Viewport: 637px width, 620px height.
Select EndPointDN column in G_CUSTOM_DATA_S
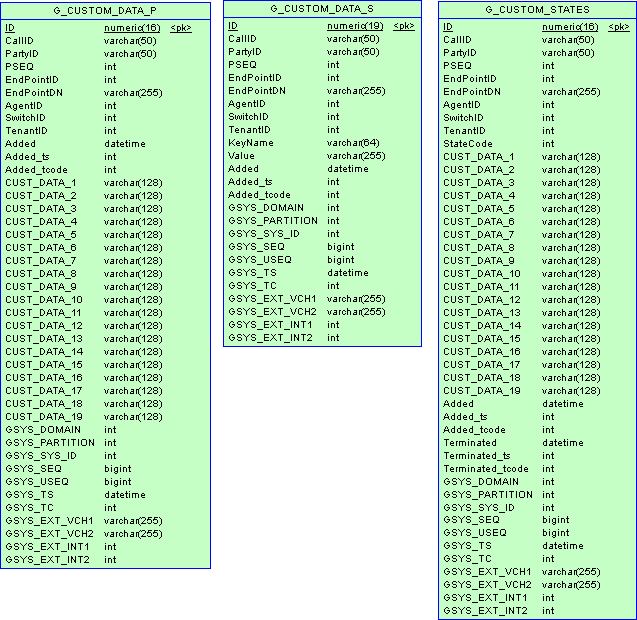(257, 91)
